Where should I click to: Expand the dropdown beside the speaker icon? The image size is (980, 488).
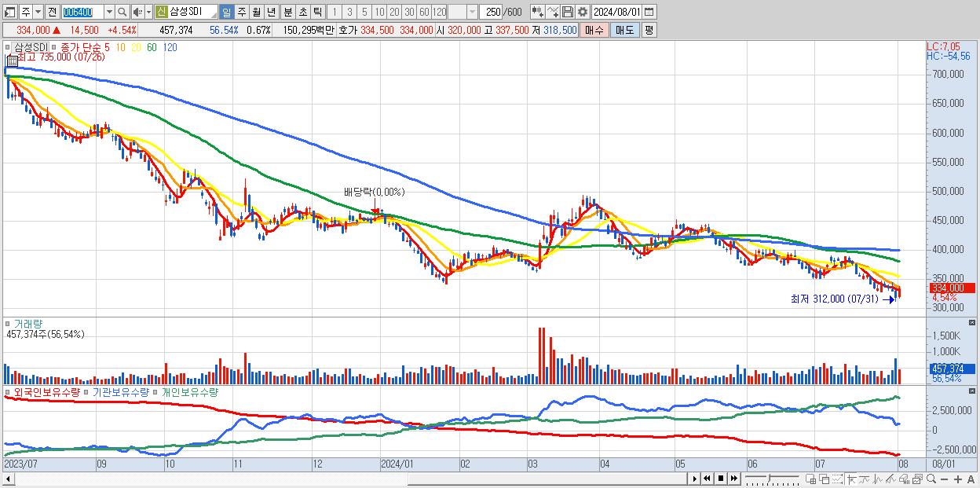click(148, 13)
